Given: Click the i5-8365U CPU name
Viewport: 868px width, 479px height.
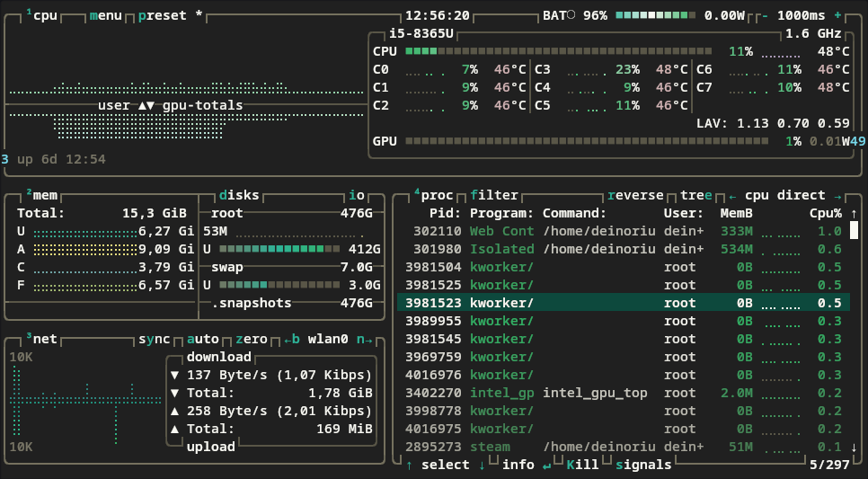Looking at the screenshot, I should 421,33.
